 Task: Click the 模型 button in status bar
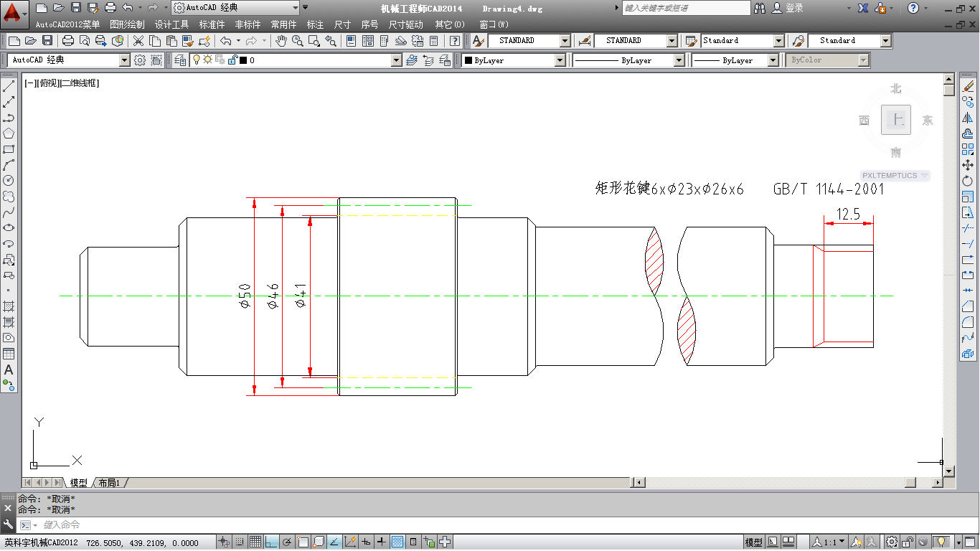(753, 542)
